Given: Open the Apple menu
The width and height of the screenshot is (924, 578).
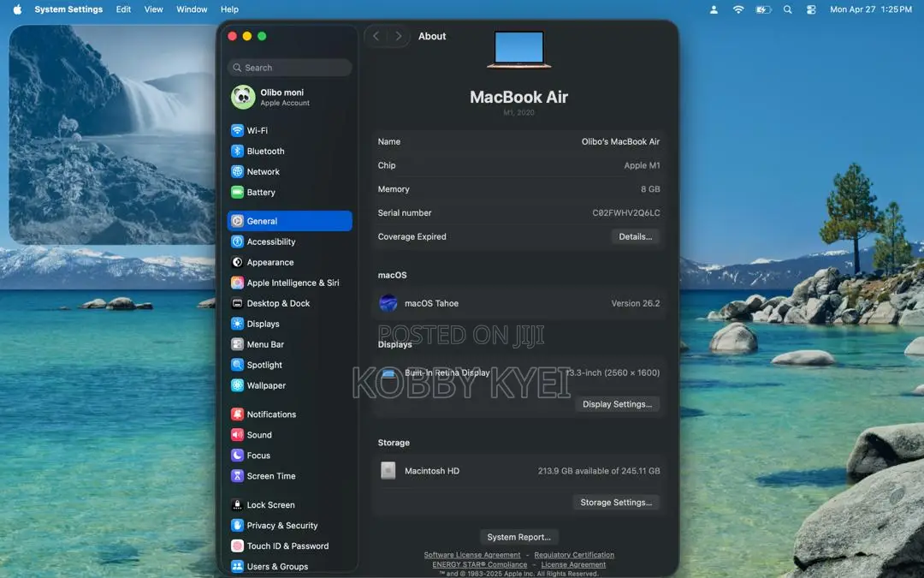Looking at the screenshot, I should (17, 9).
